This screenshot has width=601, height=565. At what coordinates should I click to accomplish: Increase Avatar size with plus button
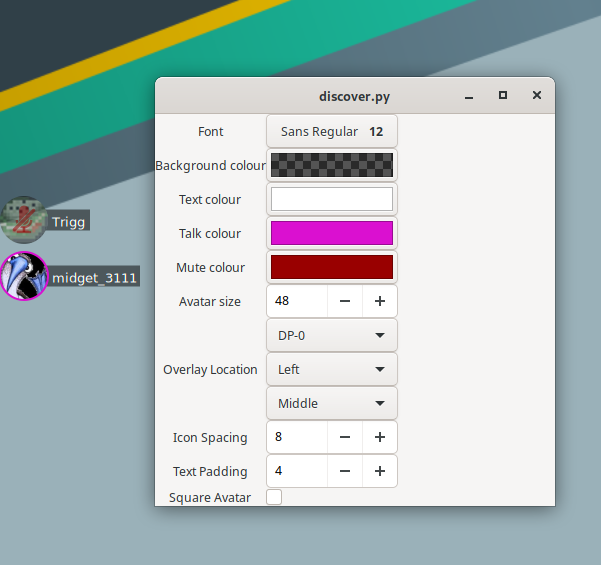(x=380, y=301)
